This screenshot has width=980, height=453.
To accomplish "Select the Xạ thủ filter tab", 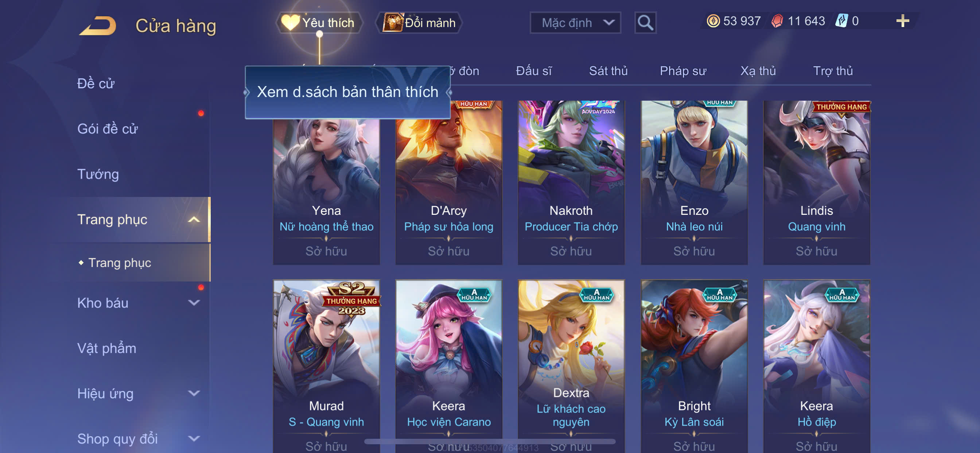I will pyautogui.click(x=758, y=71).
